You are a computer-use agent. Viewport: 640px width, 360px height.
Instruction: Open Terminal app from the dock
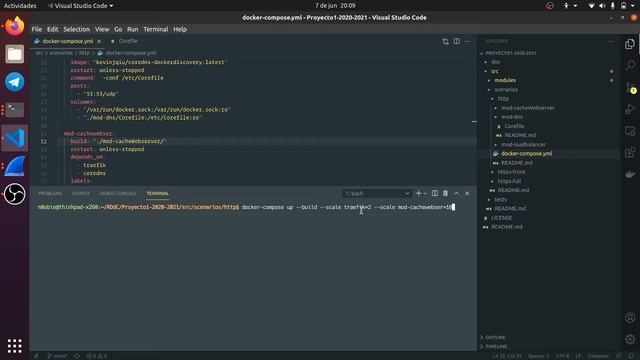point(15,110)
